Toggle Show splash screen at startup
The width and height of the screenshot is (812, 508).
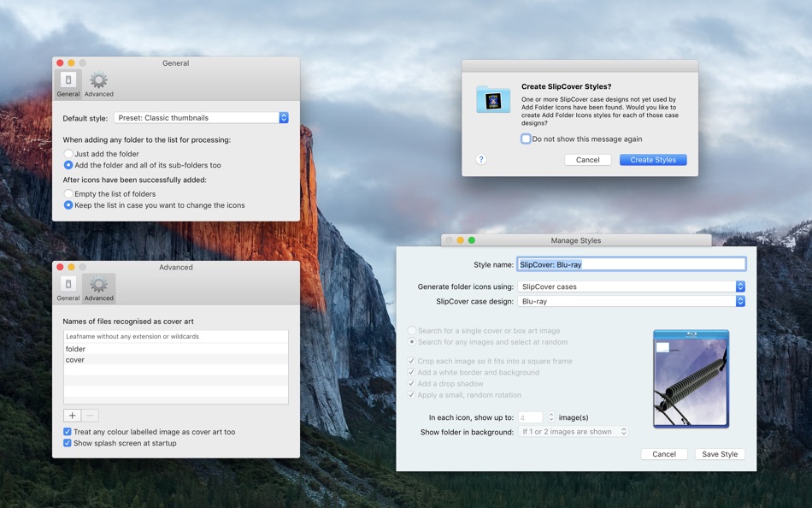(68, 443)
